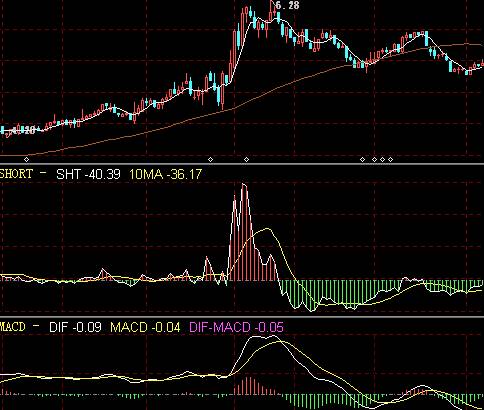Click the yellow MACD -0.04 value
The height and width of the screenshot is (410, 484).
coord(145,327)
